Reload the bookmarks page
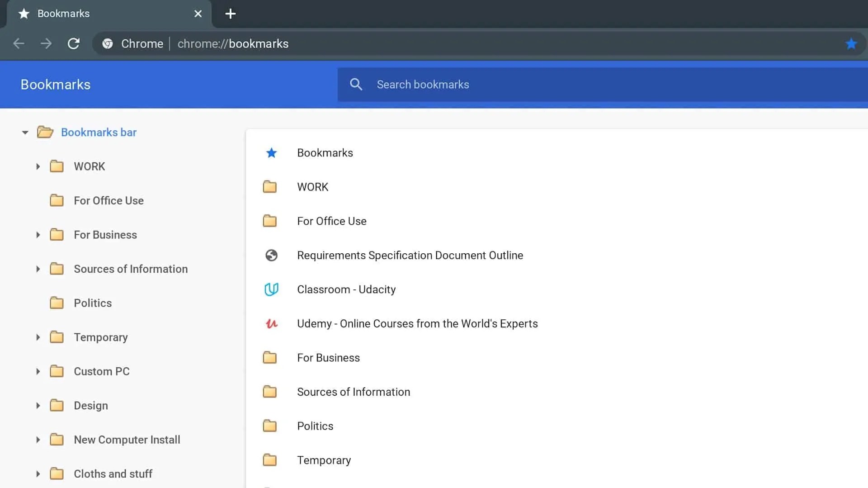Image resolution: width=868 pixels, height=488 pixels. click(x=74, y=43)
